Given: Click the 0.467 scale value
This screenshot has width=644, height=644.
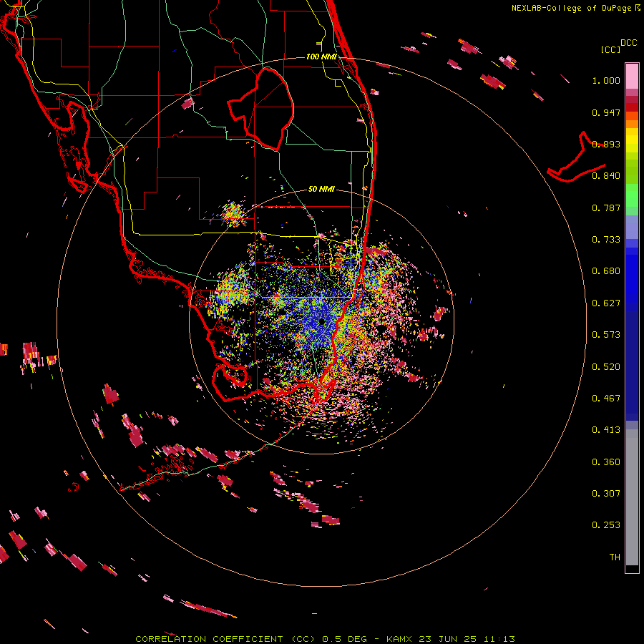Looking at the screenshot, I should click(606, 399).
